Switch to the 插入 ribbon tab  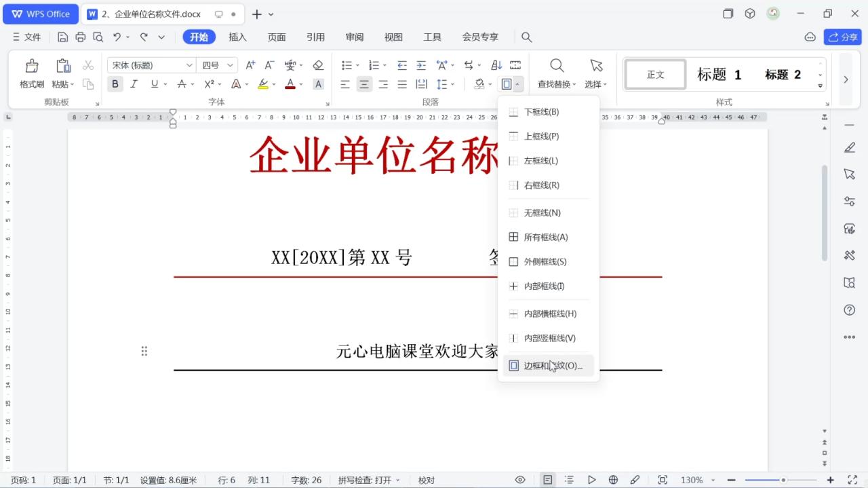[x=237, y=37]
